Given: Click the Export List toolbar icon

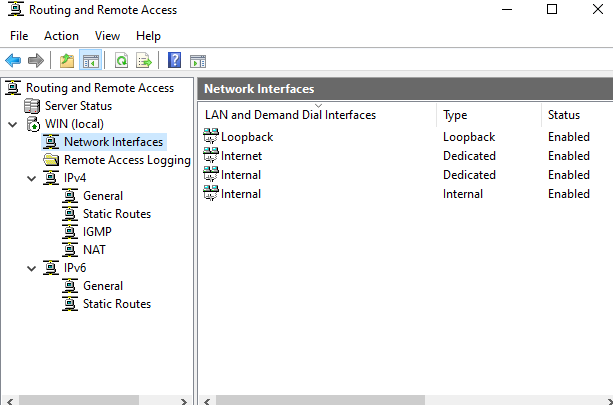Looking at the screenshot, I should (144, 61).
